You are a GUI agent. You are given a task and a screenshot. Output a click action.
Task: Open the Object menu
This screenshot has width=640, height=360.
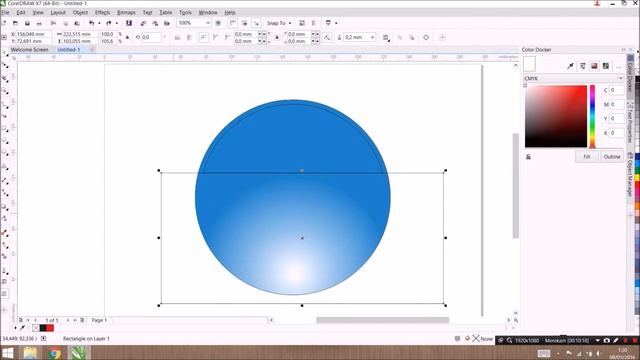point(80,13)
